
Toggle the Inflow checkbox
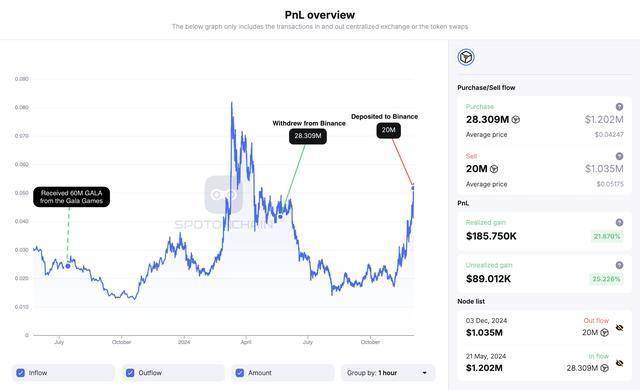[20, 373]
